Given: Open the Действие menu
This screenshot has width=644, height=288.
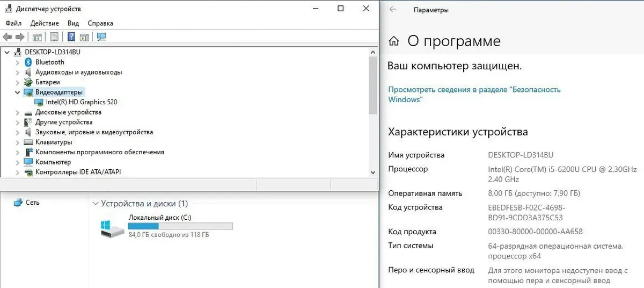Looking at the screenshot, I should coord(45,23).
